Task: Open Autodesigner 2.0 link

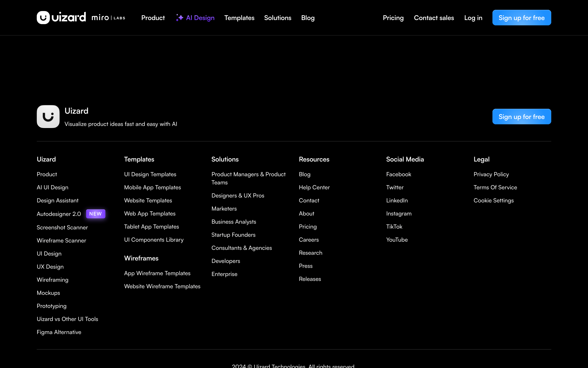Action: [x=59, y=214]
